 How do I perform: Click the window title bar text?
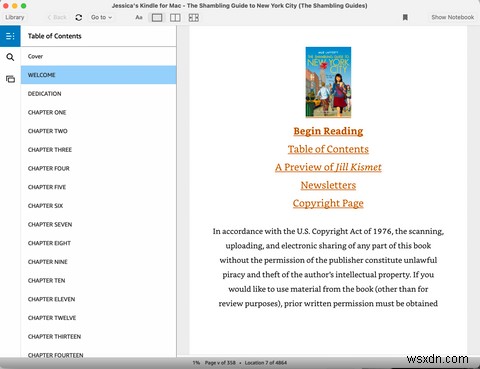[x=240, y=6]
